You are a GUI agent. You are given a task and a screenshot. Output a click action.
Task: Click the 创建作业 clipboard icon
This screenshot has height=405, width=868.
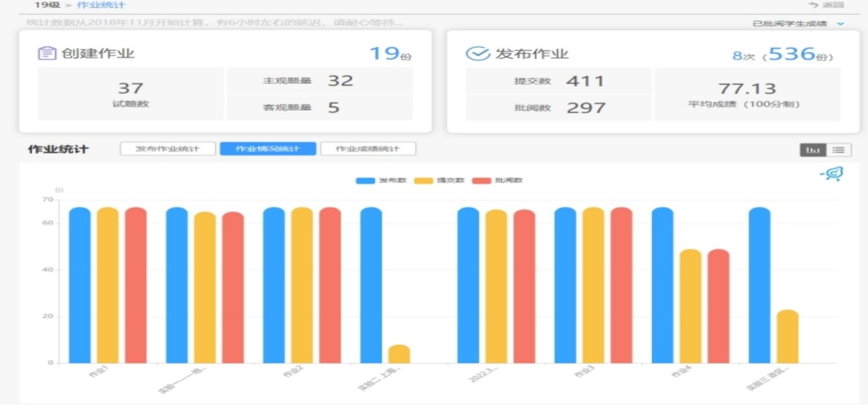coord(47,54)
